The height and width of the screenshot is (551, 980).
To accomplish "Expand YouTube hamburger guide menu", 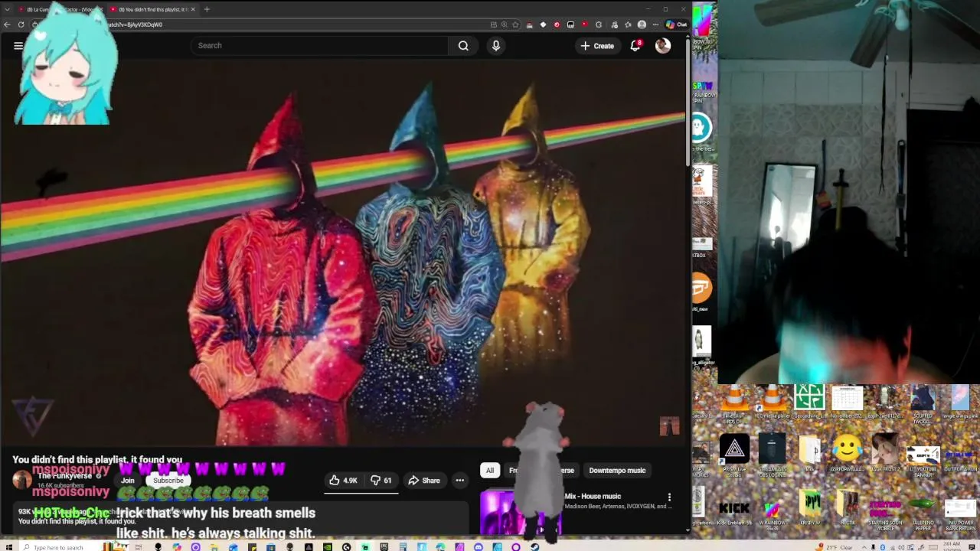I will tap(18, 46).
